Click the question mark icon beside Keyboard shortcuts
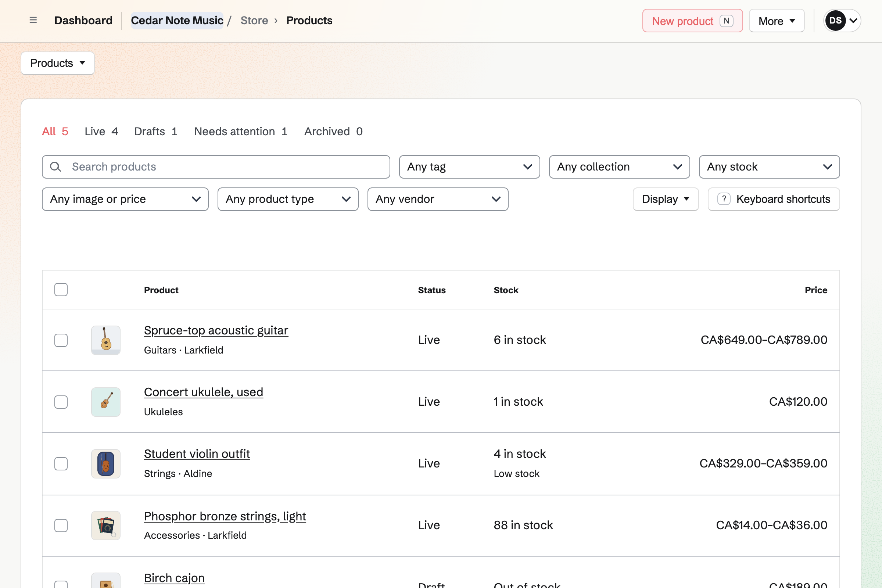The height and width of the screenshot is (588, 882). (x=724, y=199)
